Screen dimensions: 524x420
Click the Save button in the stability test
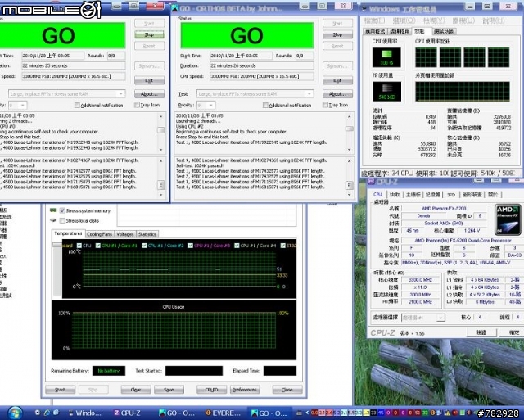169,390
